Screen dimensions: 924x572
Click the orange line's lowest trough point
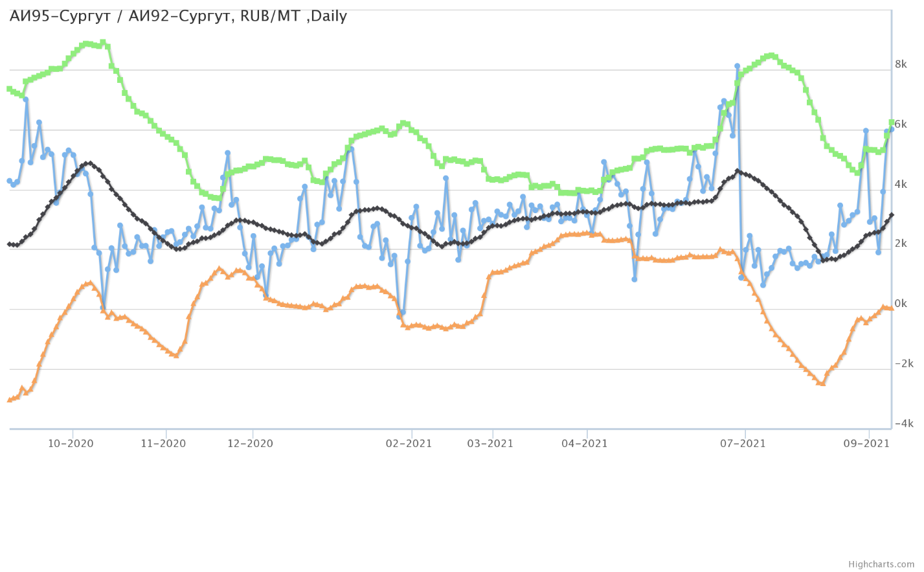click(x=822, y=383)
